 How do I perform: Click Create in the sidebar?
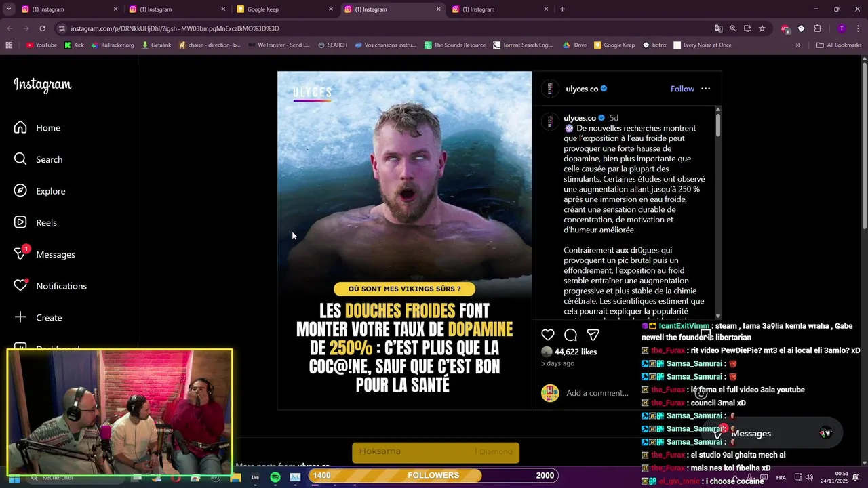pos(37,317)
